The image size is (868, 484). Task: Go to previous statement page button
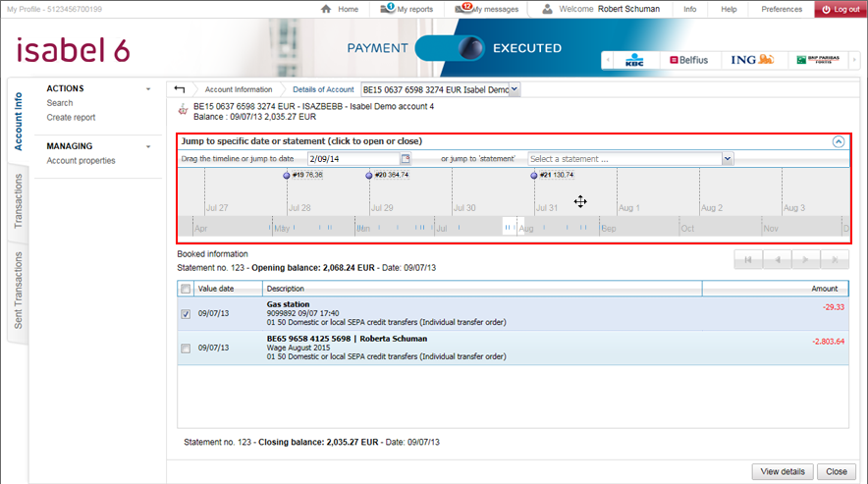778,259
